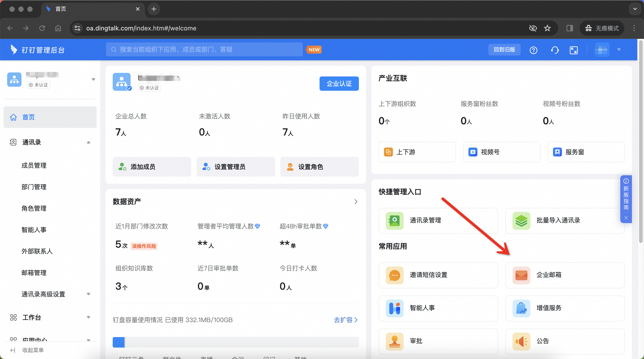This screenshot has height=359, width=644.
Task: Select 成员管理 in the sidebar
Action: (34, 165)
